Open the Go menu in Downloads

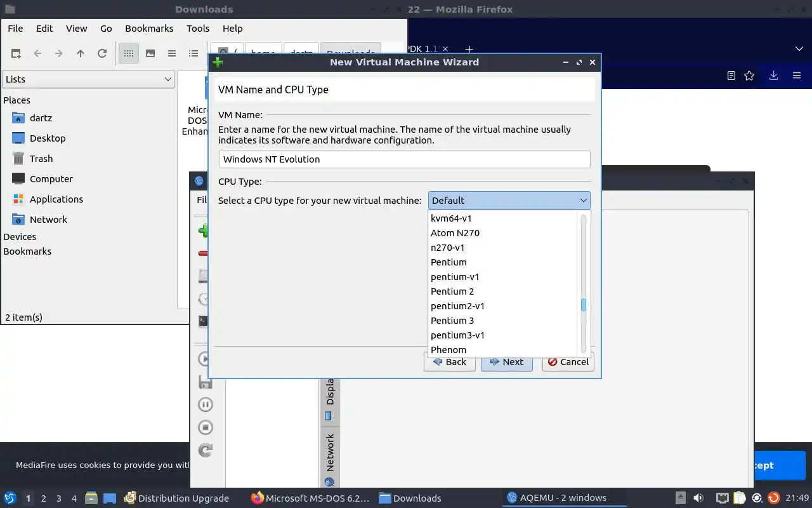tap(106, 28)
